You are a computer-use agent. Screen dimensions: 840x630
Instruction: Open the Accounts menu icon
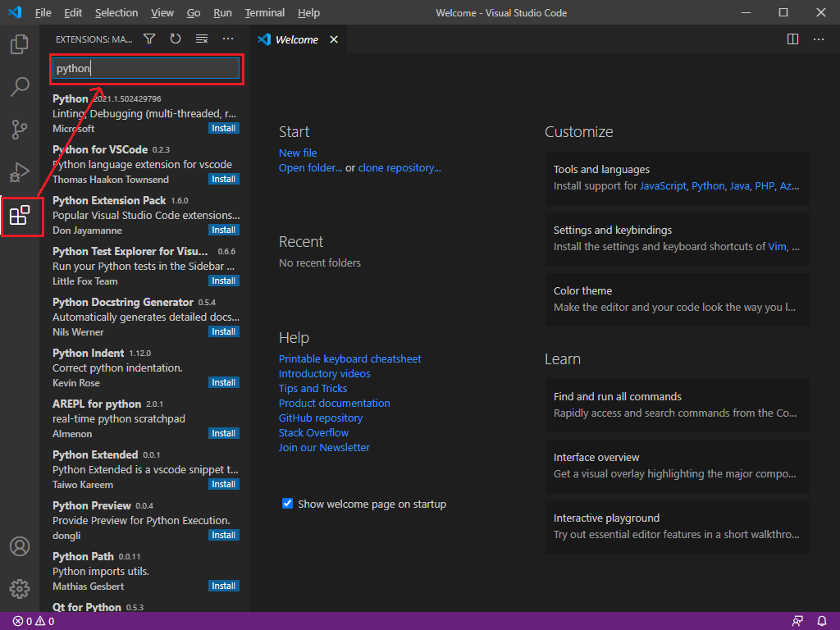point(20,546)
